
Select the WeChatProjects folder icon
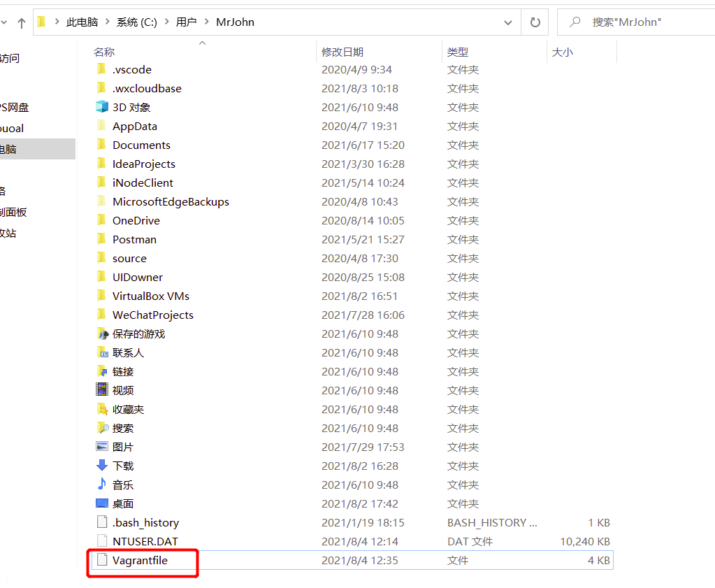101,315
